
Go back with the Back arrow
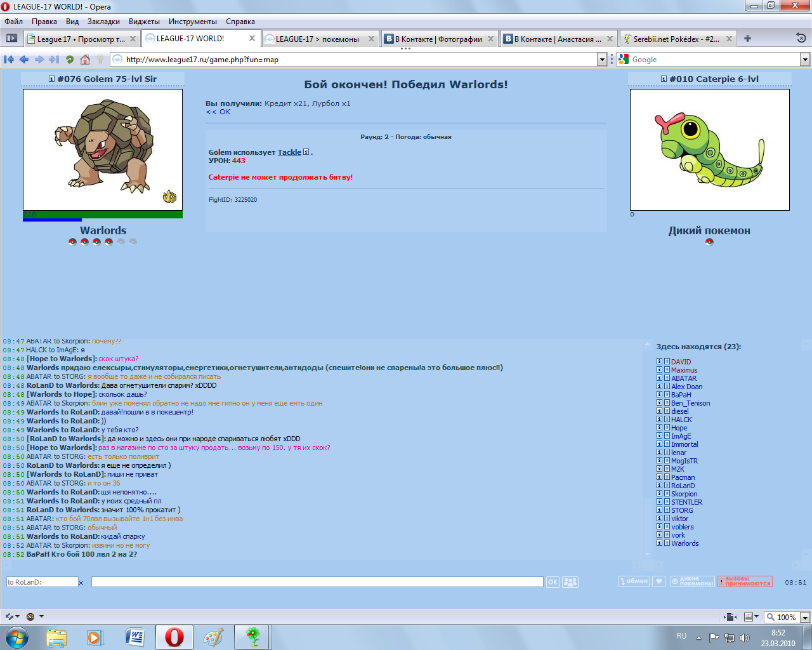point(24,59)
